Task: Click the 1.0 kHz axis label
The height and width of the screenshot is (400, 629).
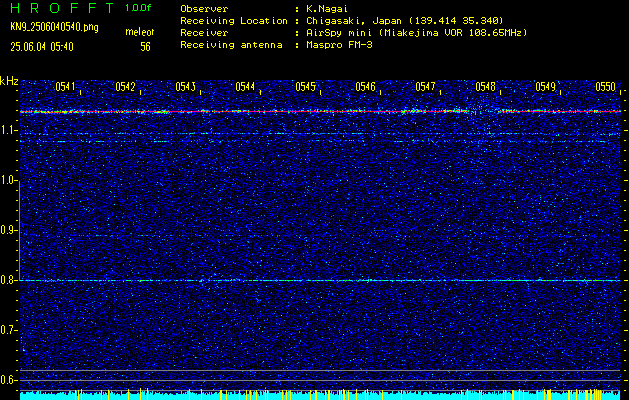Action: tap(8, 181)
